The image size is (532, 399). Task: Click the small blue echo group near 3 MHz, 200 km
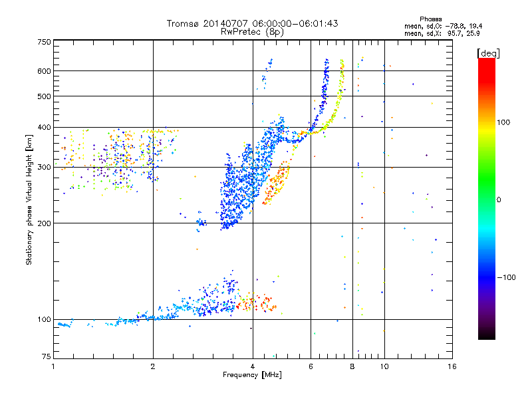coord(201,222)
